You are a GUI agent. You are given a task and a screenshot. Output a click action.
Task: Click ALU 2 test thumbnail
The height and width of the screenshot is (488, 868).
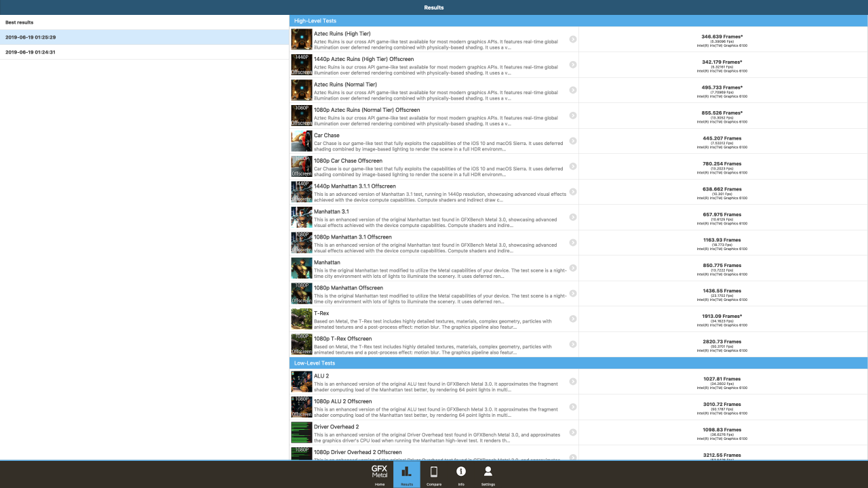click(302, 382)
